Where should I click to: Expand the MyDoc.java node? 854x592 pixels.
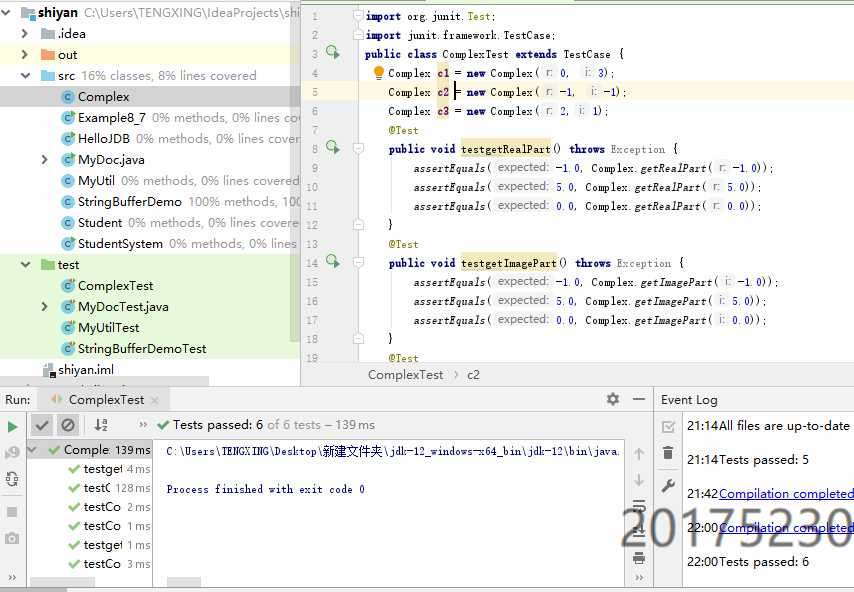coord(45,160)
